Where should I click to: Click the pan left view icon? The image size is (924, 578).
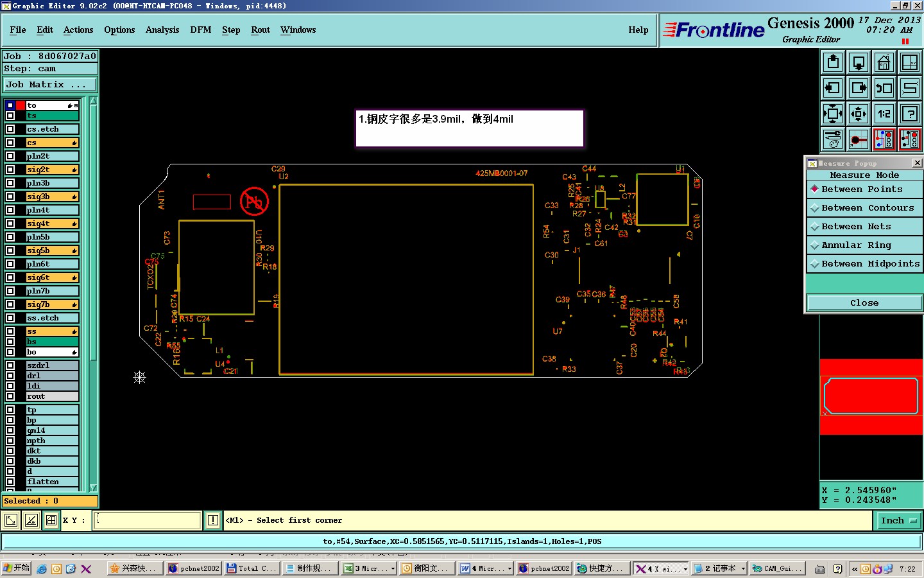pos(833,88)
